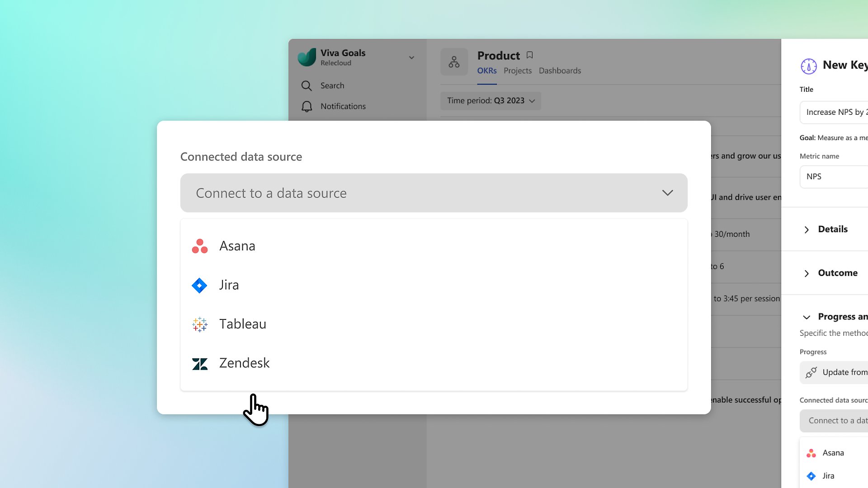
Task: Select Asana in the enlarged dropdown list
Action: point(434,246)
